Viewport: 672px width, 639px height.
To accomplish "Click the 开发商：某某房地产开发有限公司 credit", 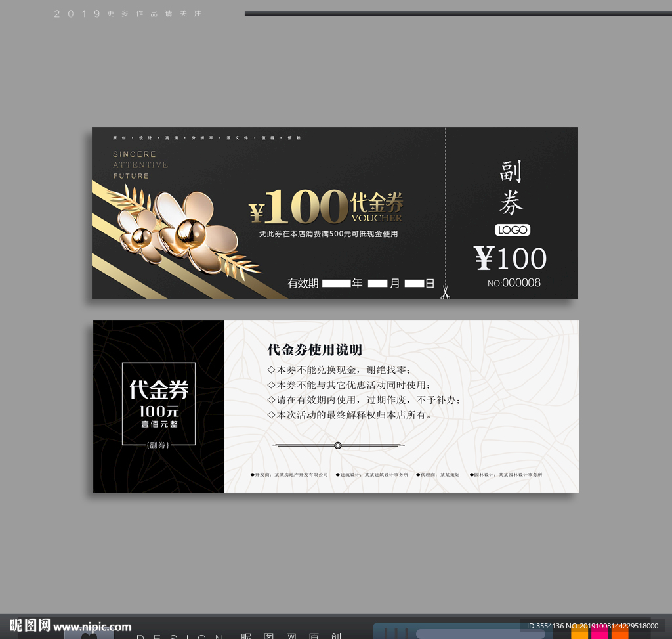I will [289, 475].
